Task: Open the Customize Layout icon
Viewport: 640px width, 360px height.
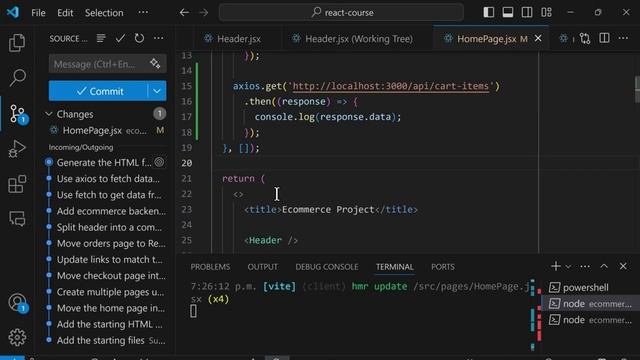Action: [x=546, y=13]
